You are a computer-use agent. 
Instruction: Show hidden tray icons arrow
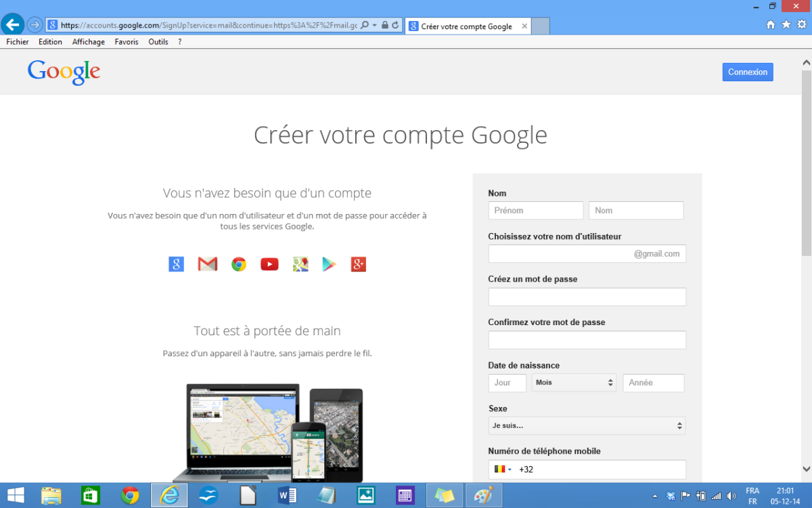tap(654, 496)
